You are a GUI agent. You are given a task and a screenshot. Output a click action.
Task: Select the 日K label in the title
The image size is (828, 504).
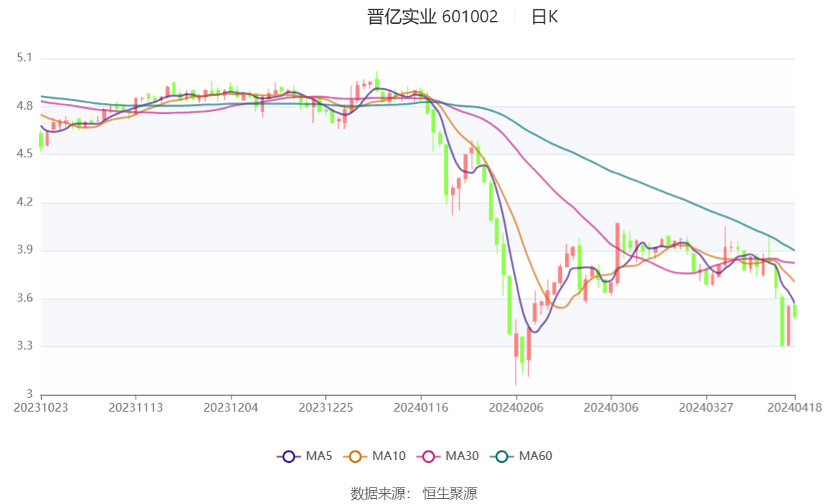click(545, 17)
